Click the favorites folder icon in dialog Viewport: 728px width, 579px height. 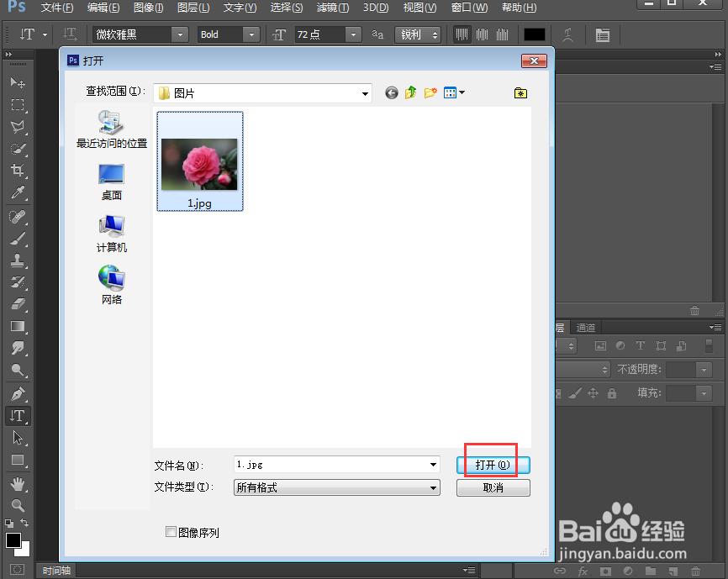(520, 93)
